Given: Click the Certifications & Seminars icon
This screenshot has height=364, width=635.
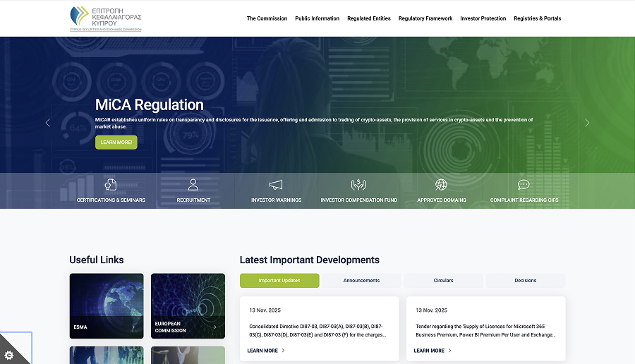Looking at the screenshot, I should [111, 185].
